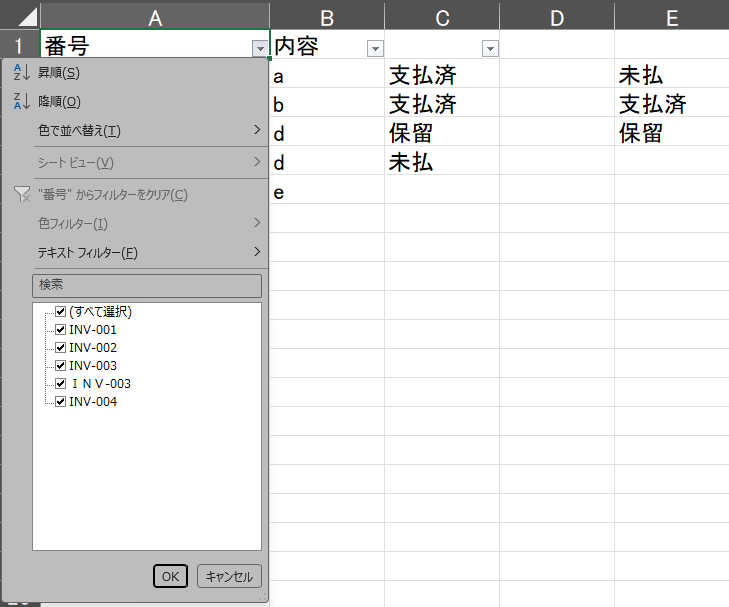Uncheck the full-width ＩＮＶ-003 checkbox
Viewport: 729px width, 607px height.
click(x=60, y=383)
